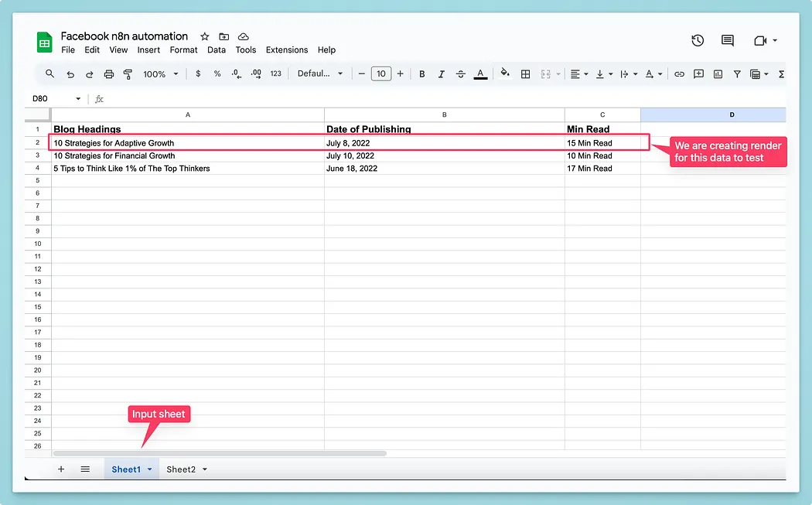Click the font size field showing 10
This screenshot has width=812, height=505.
point(381,74)
